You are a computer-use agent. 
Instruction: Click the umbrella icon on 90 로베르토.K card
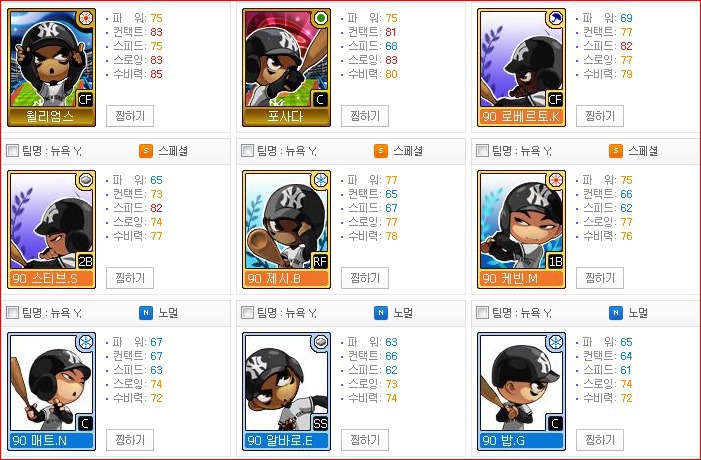556,18
